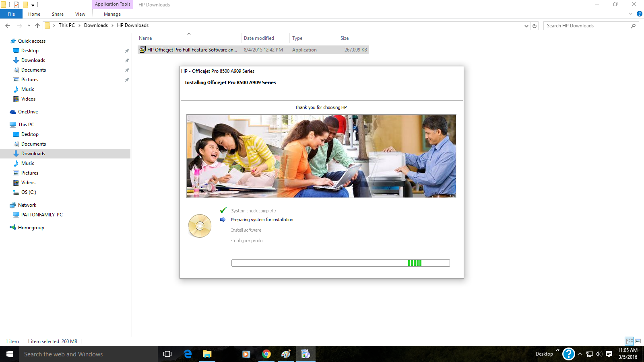Screen dimensions: 644x362
Task: Navigate to This PC in the breadcrumb
Action: 67,25
